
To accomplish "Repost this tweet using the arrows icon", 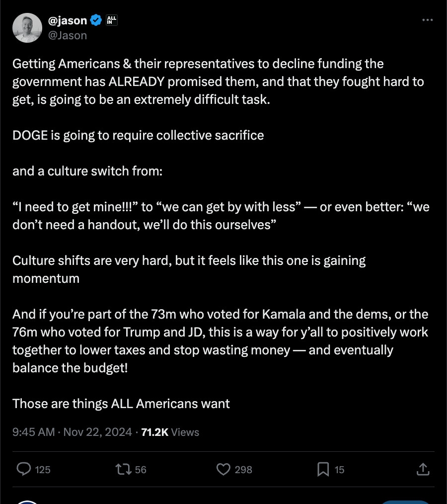I will tap(121, 469).
